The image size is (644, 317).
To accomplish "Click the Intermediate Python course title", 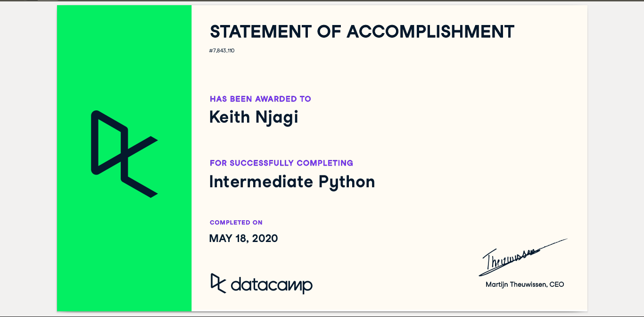I will (292, 182).
